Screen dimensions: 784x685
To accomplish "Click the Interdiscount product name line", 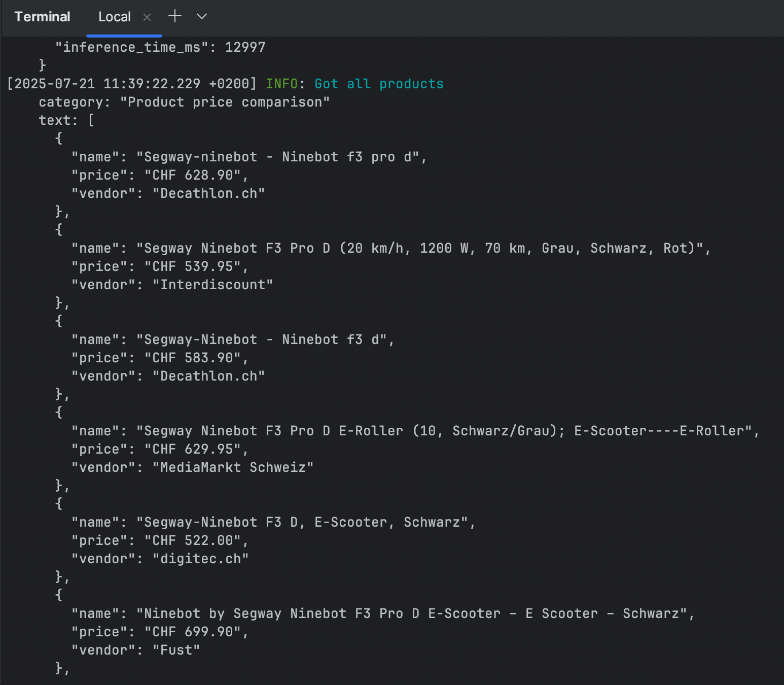I will point(391,248).
